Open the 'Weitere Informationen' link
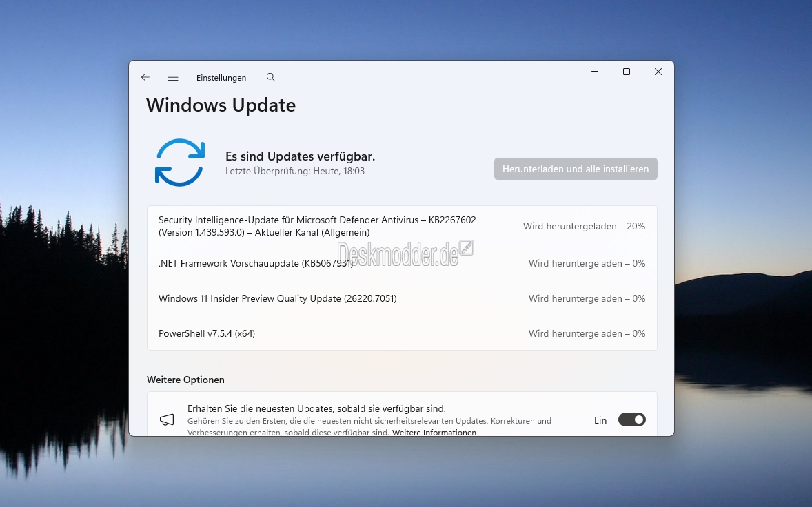Screen dimensions: 812x507 [434, 433]
